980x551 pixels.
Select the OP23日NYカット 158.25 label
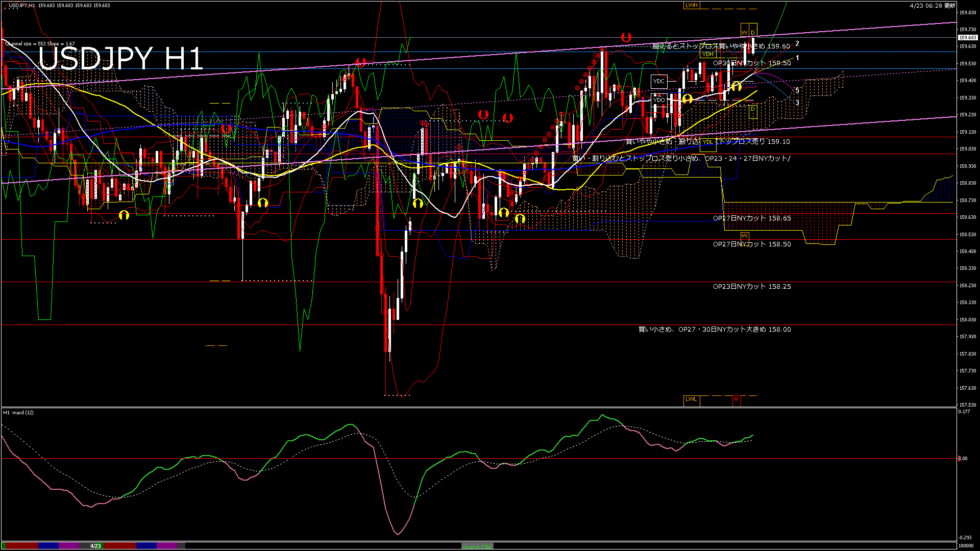751,287
